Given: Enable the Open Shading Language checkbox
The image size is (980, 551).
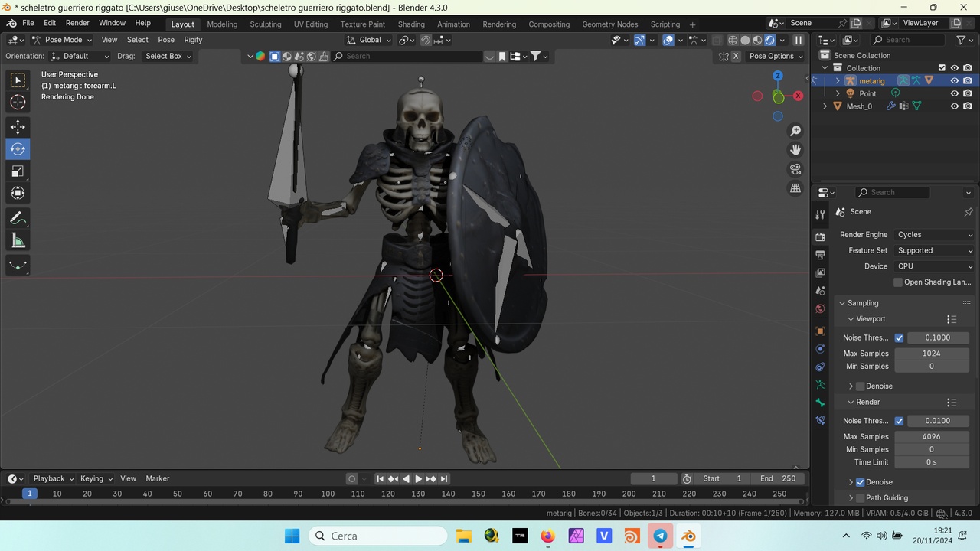Looking at the screenshot, I should tap(898, 282).
